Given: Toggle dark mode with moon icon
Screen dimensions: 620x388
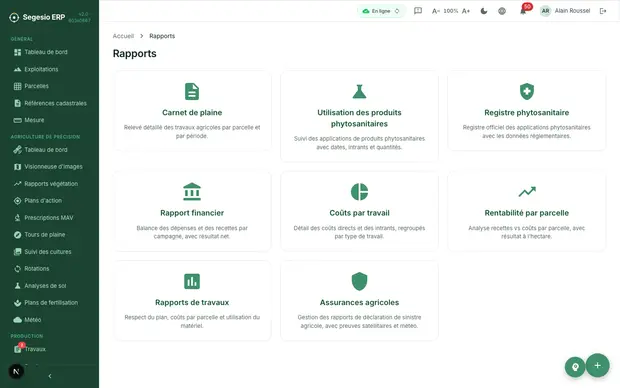Looking at the screenshot, I should (484, 11).
